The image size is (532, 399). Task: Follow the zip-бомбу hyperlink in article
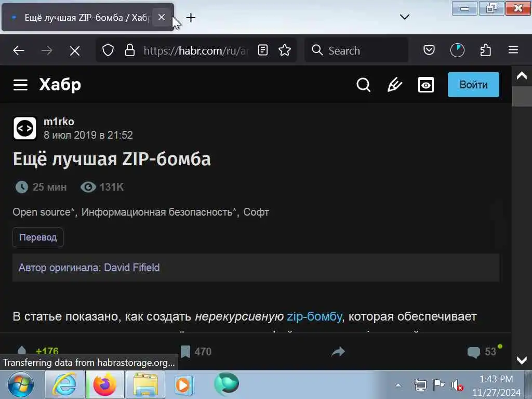[x=314, y=316]
